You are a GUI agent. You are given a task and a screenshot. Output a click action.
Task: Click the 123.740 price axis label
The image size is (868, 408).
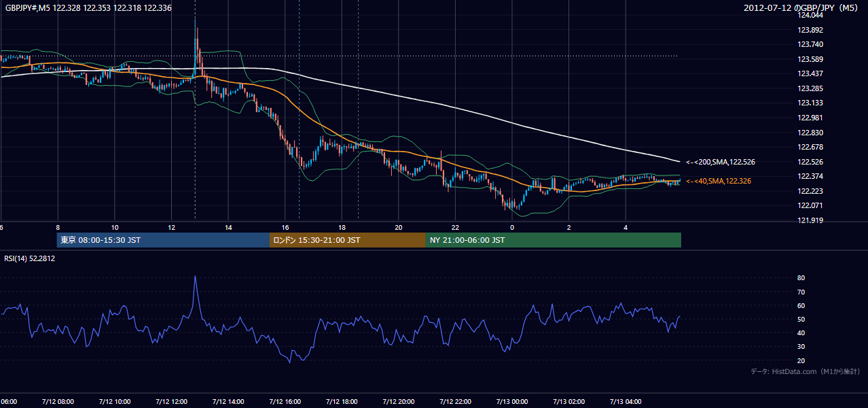coord(810,44)
